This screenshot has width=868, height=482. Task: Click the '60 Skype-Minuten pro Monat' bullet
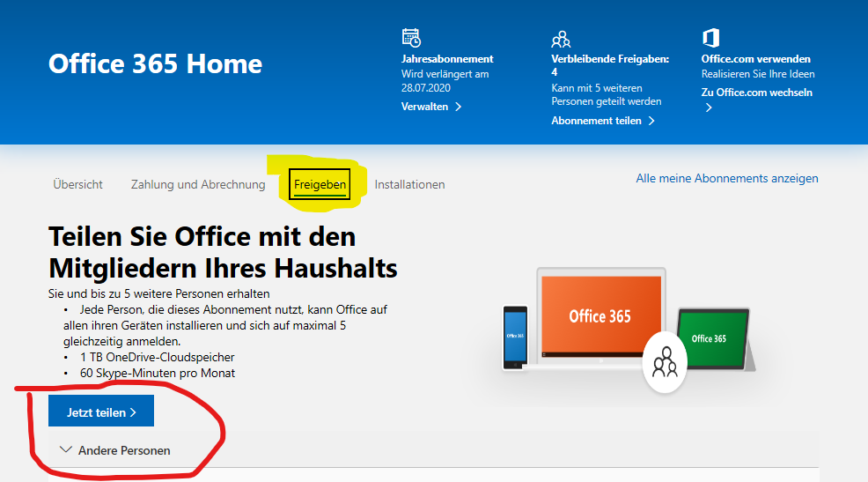(x=158, y=374)
